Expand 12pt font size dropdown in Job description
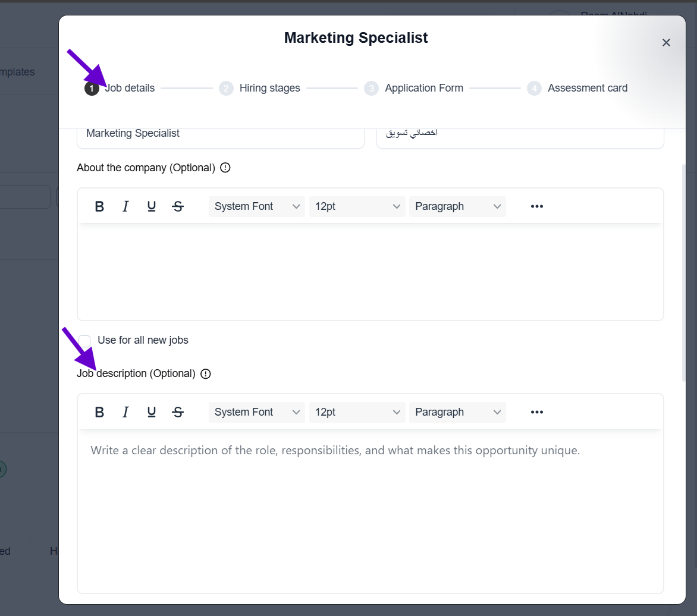Screen dimensions: 697x616 click(357, 412)
